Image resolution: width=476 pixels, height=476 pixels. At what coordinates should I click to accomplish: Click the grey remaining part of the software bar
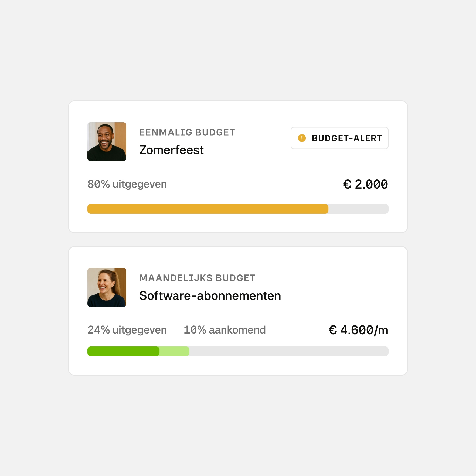click(x=289, y=351)
